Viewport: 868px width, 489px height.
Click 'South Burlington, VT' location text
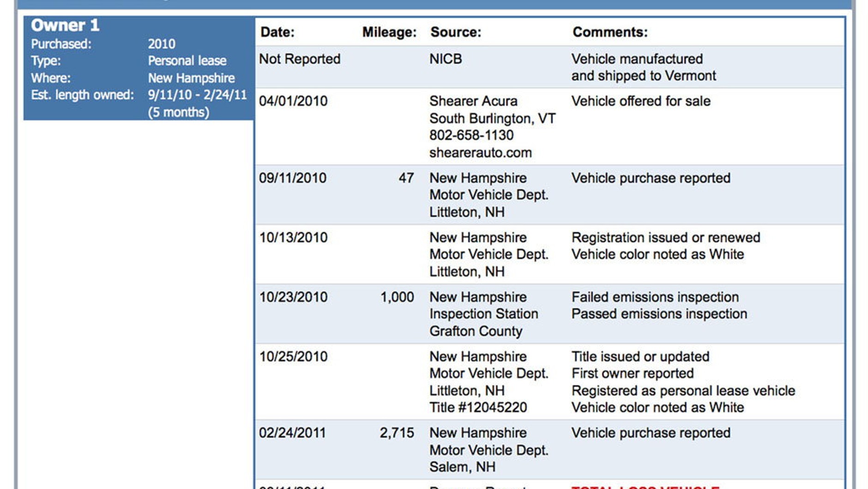[492, 119]
